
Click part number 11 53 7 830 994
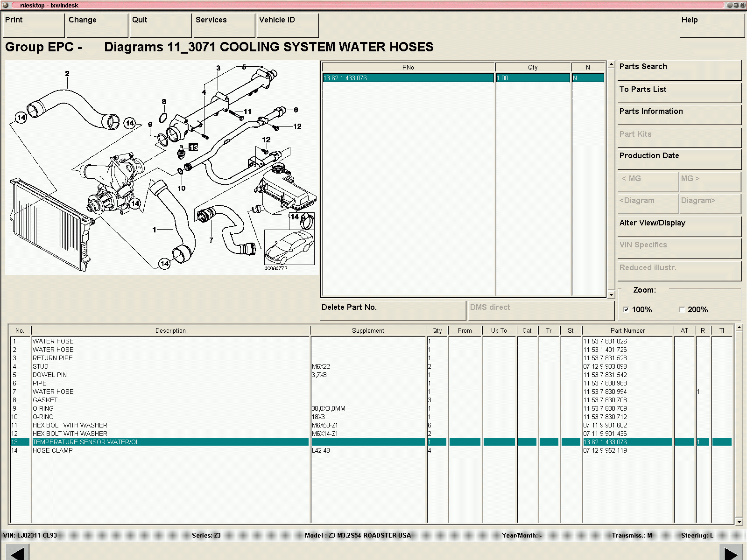click(x=605, y=392)
